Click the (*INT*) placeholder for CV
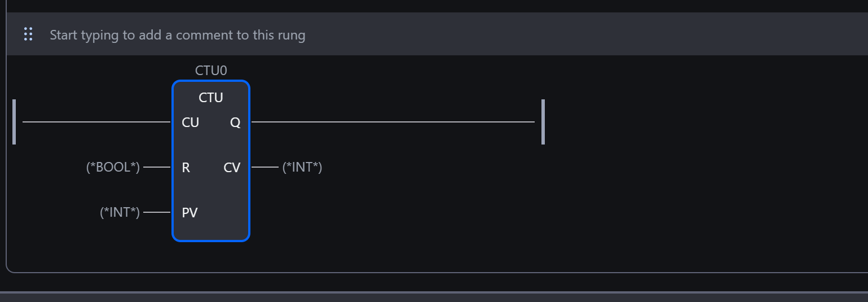868x302 pixels. click(302, 168)
